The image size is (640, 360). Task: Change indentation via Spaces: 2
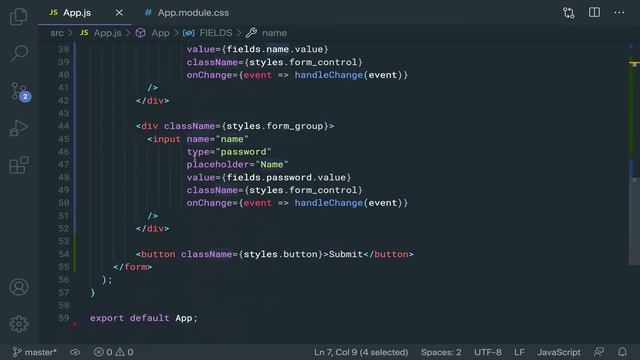click(441, 352)
